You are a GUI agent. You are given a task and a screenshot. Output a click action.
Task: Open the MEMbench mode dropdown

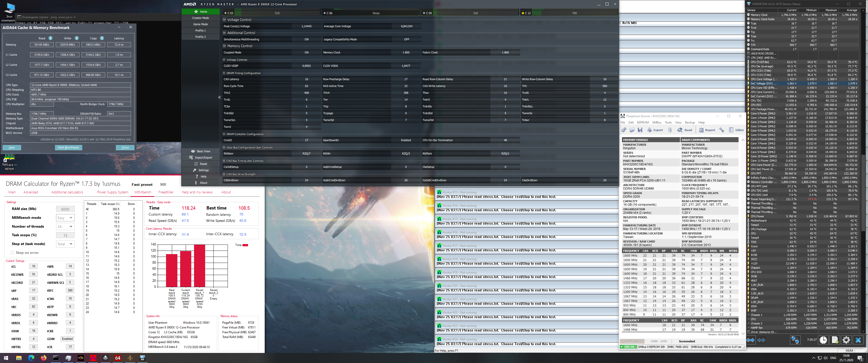click(x=65, y=218)
